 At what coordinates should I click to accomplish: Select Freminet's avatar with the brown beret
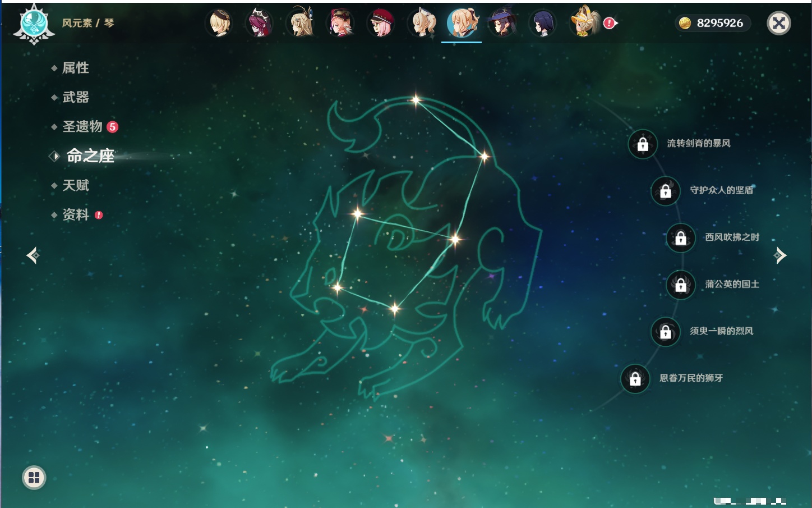coord(219,24)
